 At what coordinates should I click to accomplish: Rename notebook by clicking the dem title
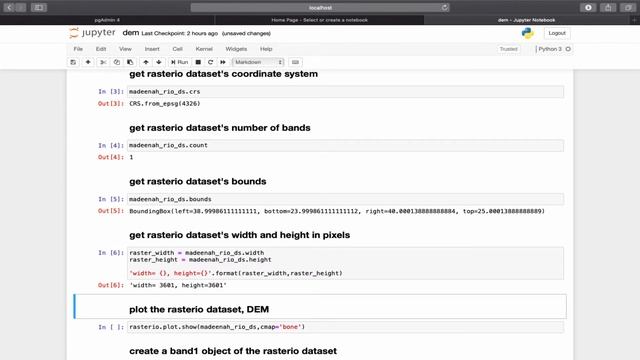tap(131, 33)
